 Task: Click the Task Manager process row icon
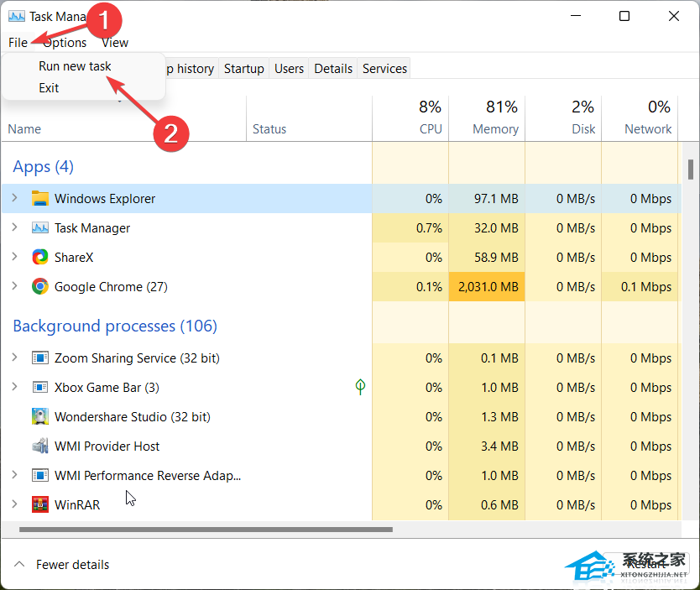tap(40, 228)
